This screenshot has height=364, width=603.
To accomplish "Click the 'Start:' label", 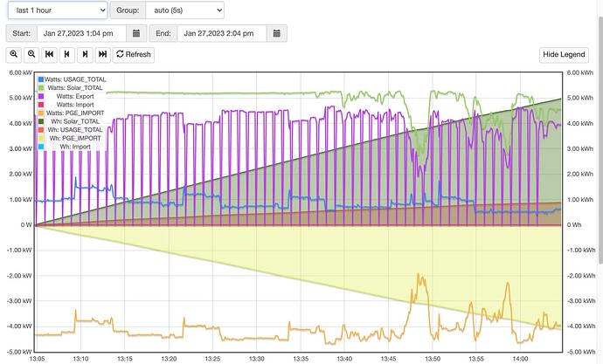I will (x=22, y=33).
